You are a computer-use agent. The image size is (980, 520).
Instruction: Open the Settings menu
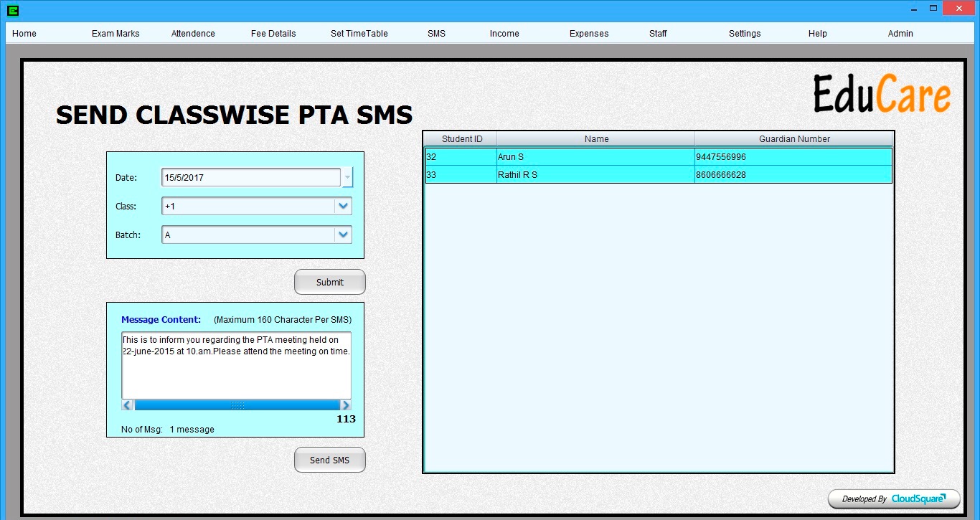pos(745,34)
